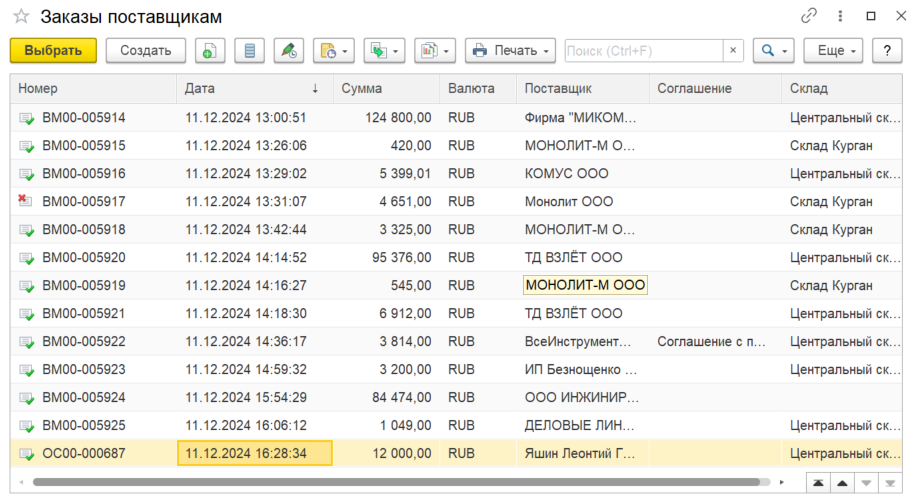Sort by the Дата column header

click(x=255, y=89)
